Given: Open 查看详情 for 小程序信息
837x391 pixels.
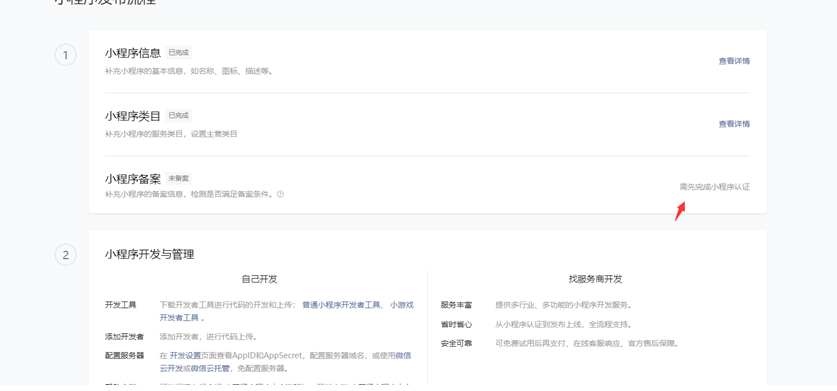Looking at the screenshot, I should tap(734, 61).
